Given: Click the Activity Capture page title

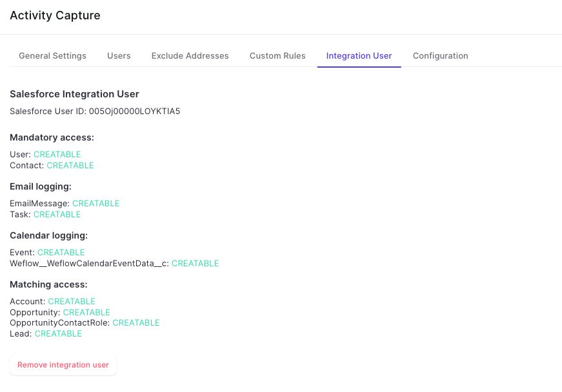Looking at the screenshot, I should (x=55, y=15).
